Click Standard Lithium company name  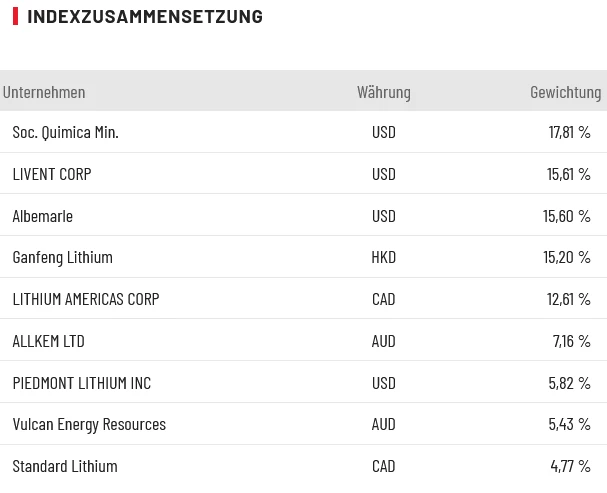pyautogui.click(x=65, y=466)
